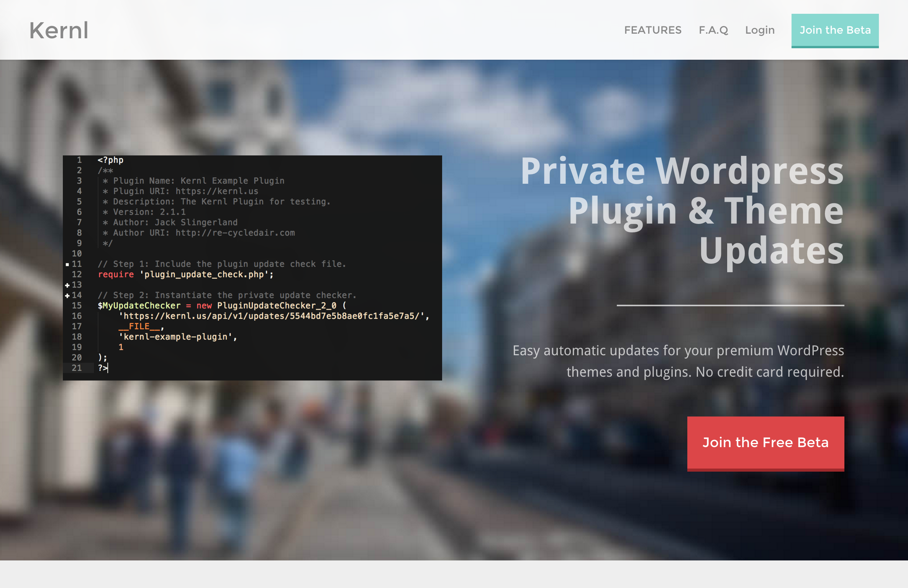This screenshot has width=908, height=588.
Task: Click the 'Step 1: Include the plugin' comment
Action: [x=222, y=264]
